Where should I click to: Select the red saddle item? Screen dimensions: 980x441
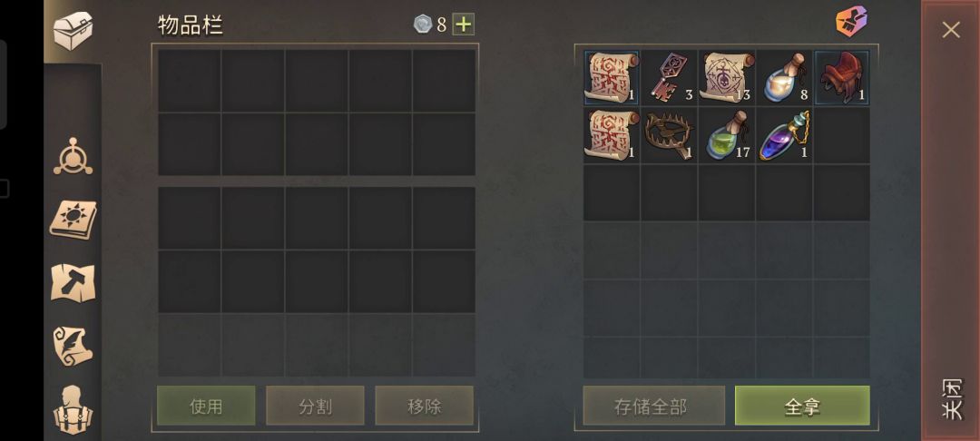point(841,77)
